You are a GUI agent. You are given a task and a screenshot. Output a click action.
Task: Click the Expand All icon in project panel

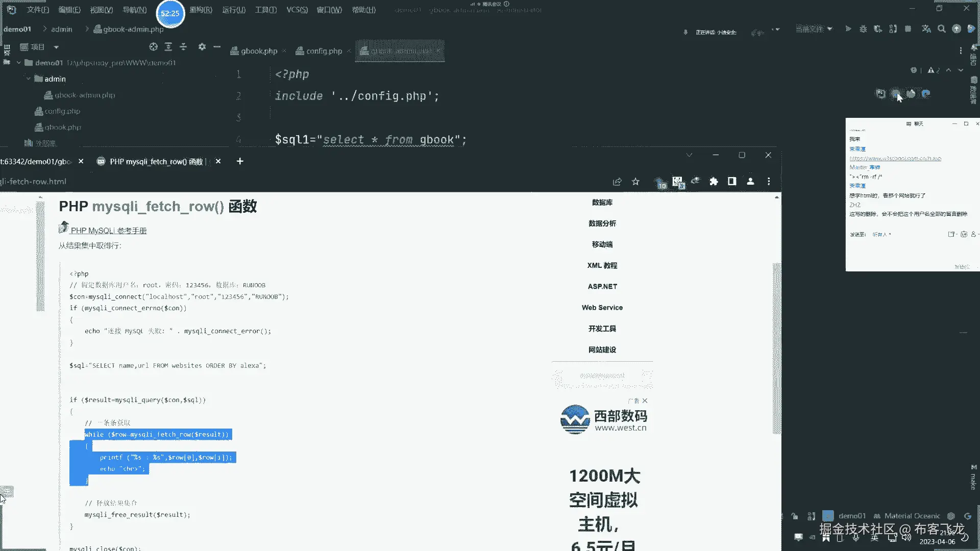pyautogui.click(x=168, y=47)
